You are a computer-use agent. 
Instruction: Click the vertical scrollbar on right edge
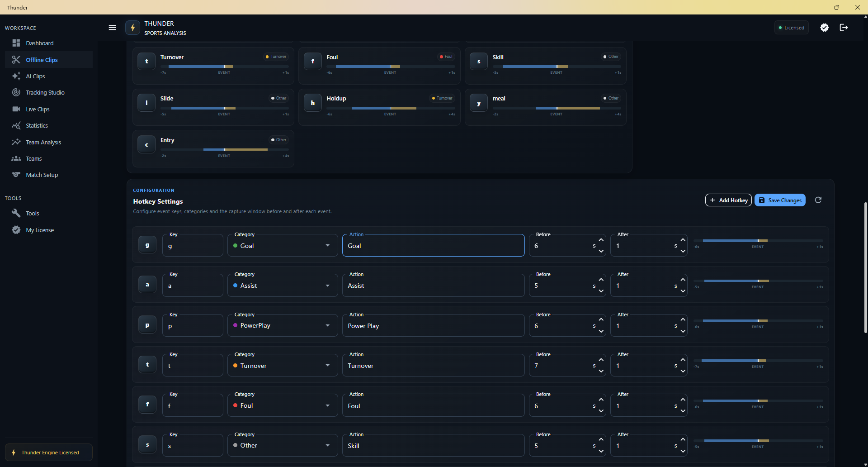[x=865, y=267]
